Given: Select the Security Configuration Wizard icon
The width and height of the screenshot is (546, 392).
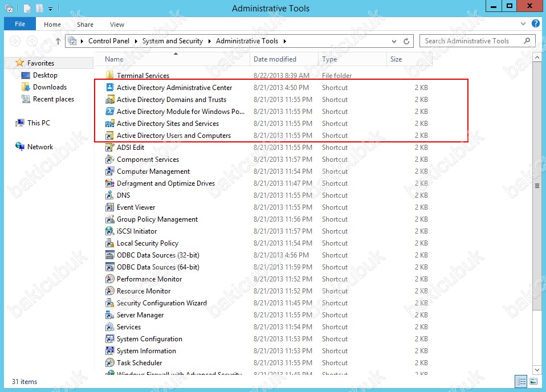Looking at the screenshot, I should click(x=109, y=303).
